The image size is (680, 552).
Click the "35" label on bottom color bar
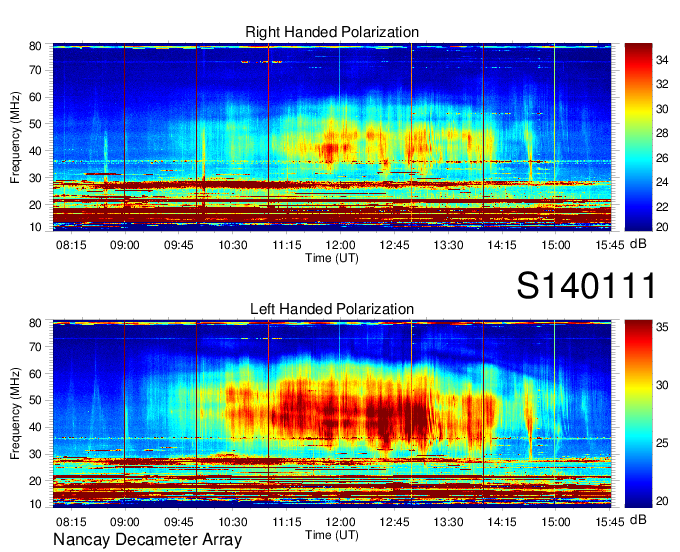662,327
